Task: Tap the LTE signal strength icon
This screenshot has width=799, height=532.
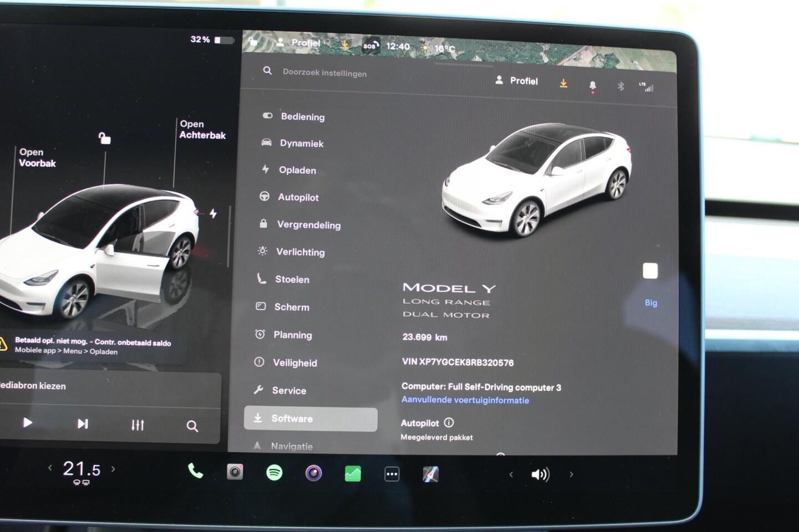Action: coord(647,87)
